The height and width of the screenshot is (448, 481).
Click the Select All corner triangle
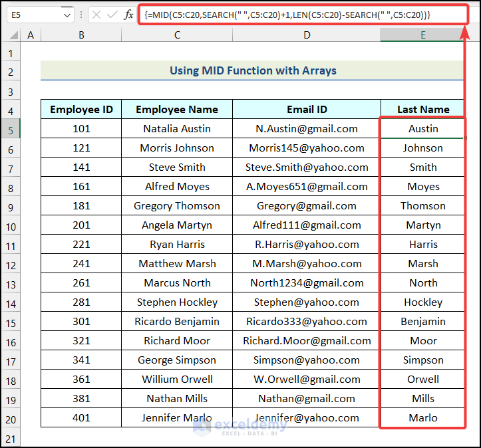click(13, 35)
